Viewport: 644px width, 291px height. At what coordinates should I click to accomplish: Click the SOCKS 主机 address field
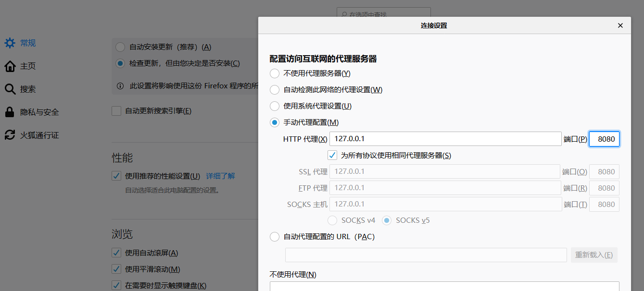[445, 204]
